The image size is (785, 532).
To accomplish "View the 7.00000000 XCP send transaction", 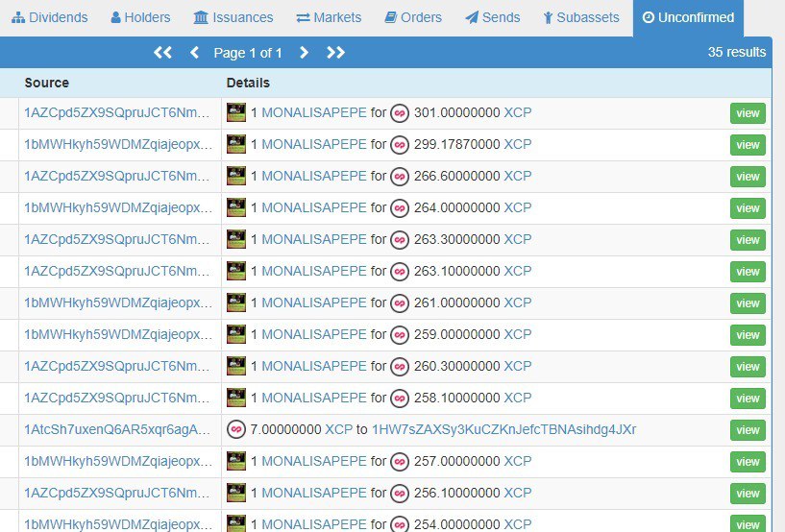I will tap(748, 430).
